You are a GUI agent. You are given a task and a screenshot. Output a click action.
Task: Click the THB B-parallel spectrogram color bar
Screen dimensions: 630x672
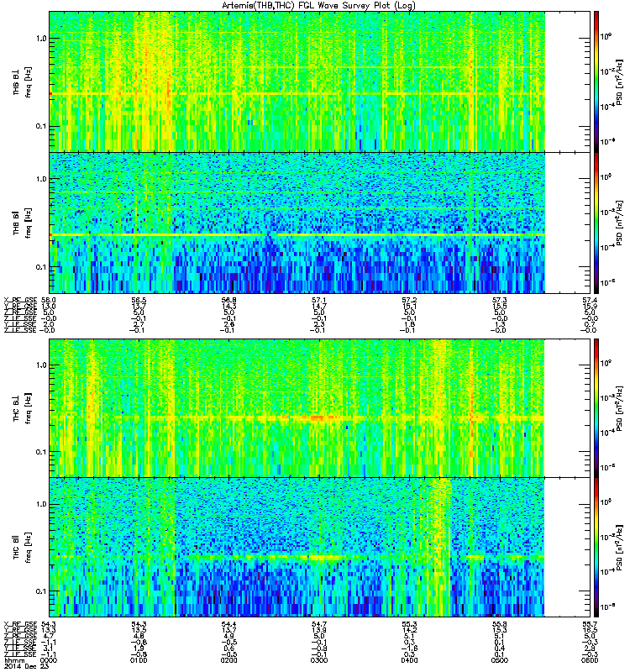[596, 223]
